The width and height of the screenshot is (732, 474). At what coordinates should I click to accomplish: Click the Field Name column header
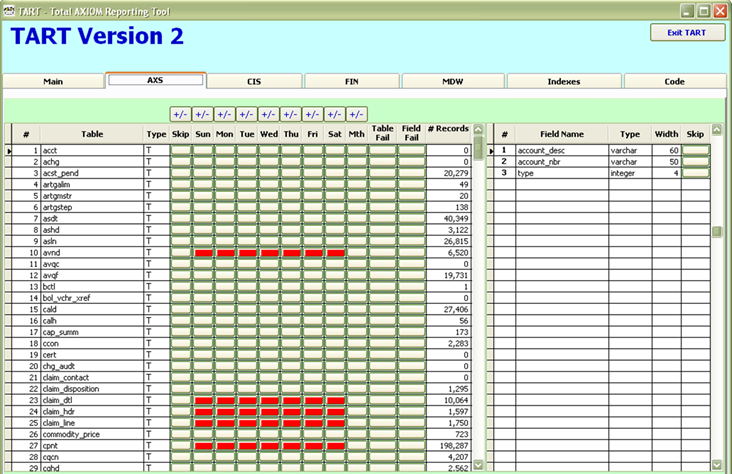pos(562,134)
